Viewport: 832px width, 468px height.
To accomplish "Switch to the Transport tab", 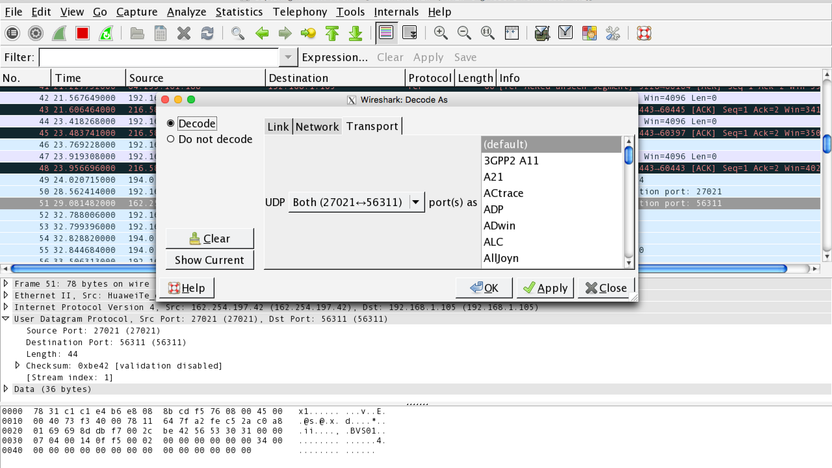I will pyautogui.click(x=372, y=126).
